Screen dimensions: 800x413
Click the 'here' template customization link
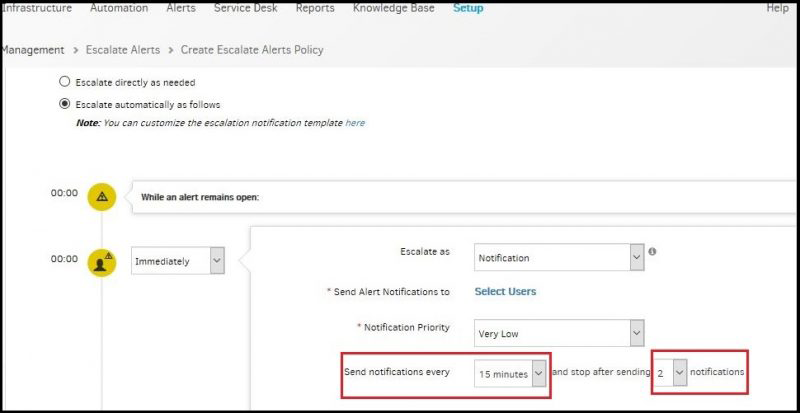[355, 123]
